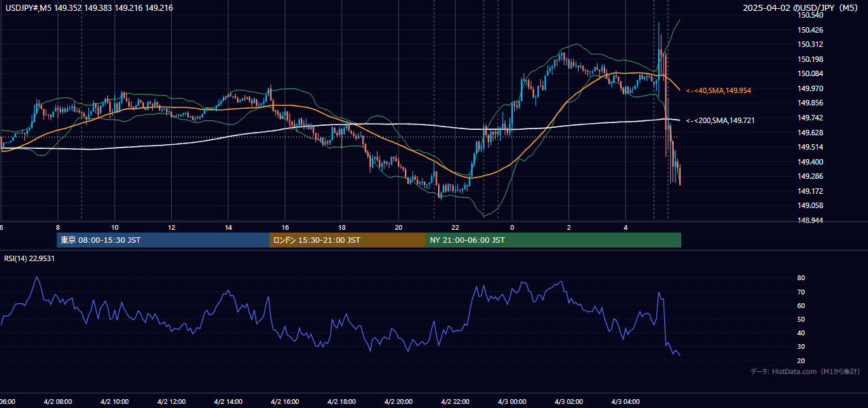Click price scale value 149.286
Image resolution: width=868 pixels, height=408 pixels.
(x=810, y=176)
